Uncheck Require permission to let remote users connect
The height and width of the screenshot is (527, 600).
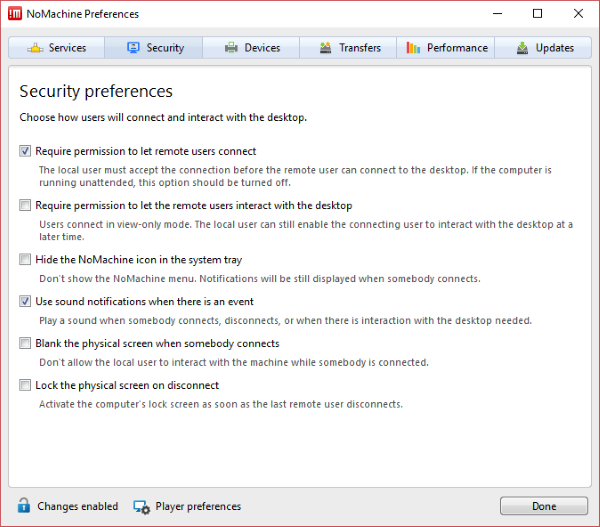[x=25, y=152]
